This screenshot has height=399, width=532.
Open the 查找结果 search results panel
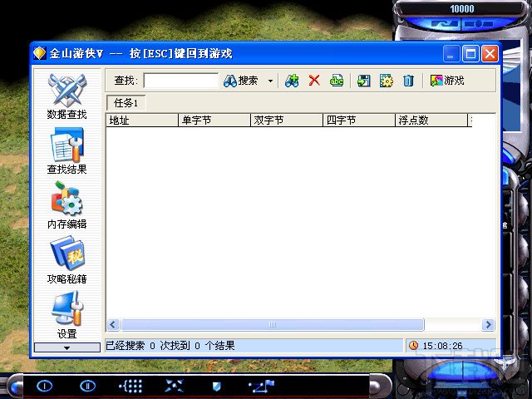66,151
